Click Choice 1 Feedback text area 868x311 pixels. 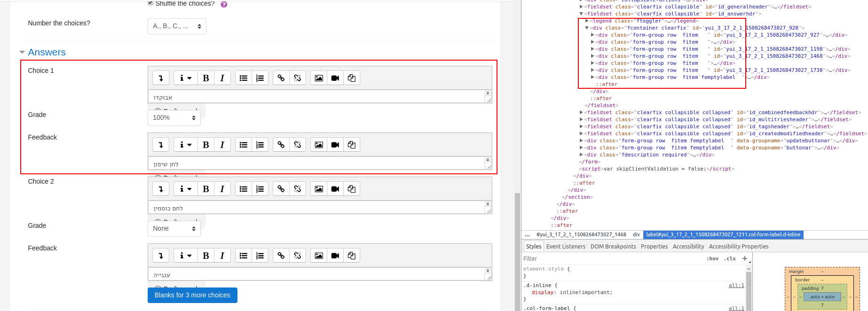coord(316,164)
